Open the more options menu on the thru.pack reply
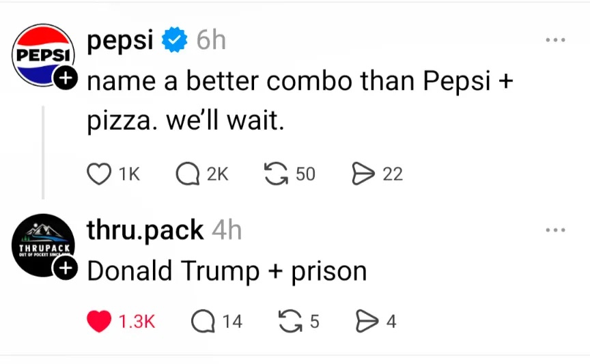 (x=556, y=230)
